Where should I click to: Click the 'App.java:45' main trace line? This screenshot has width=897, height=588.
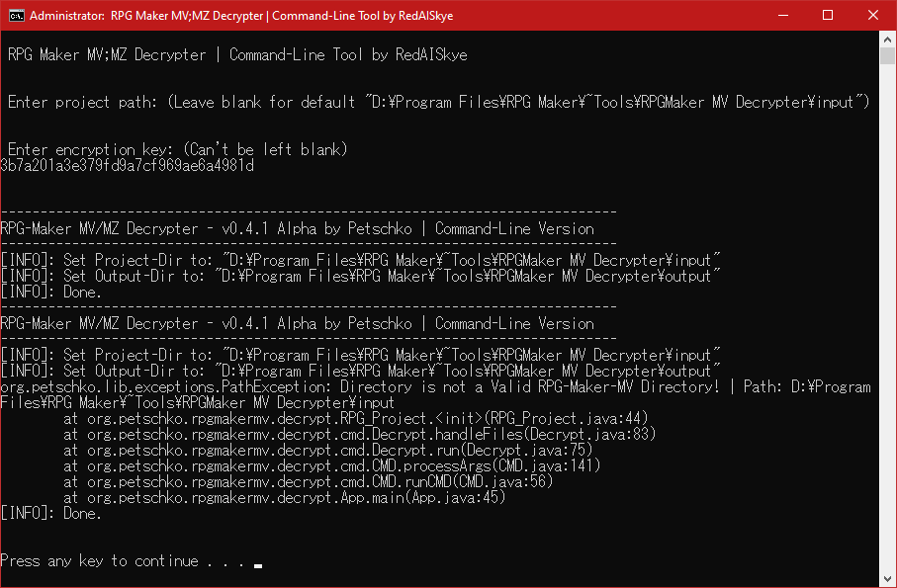point(284,498)
